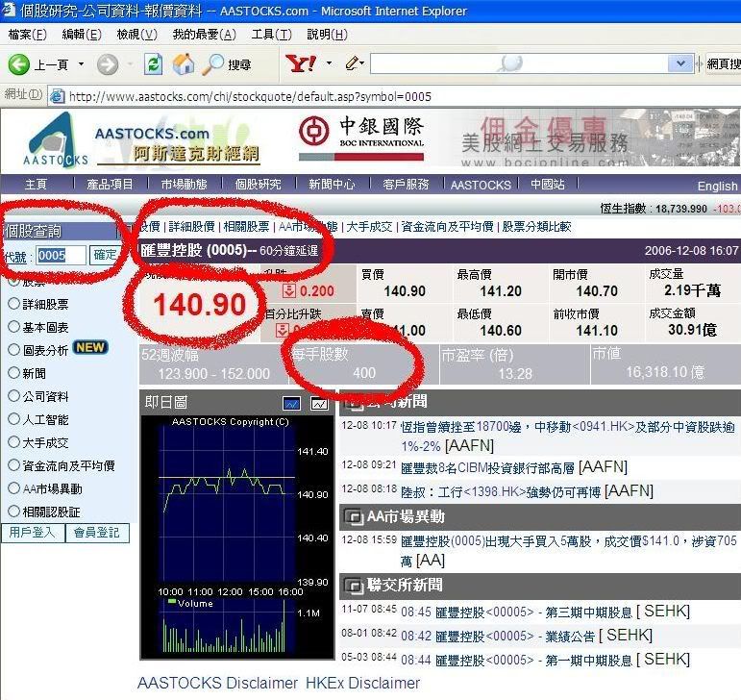Select the 詳細股票 radio option
Screen dimensions: 741x700
coord(14,304)
